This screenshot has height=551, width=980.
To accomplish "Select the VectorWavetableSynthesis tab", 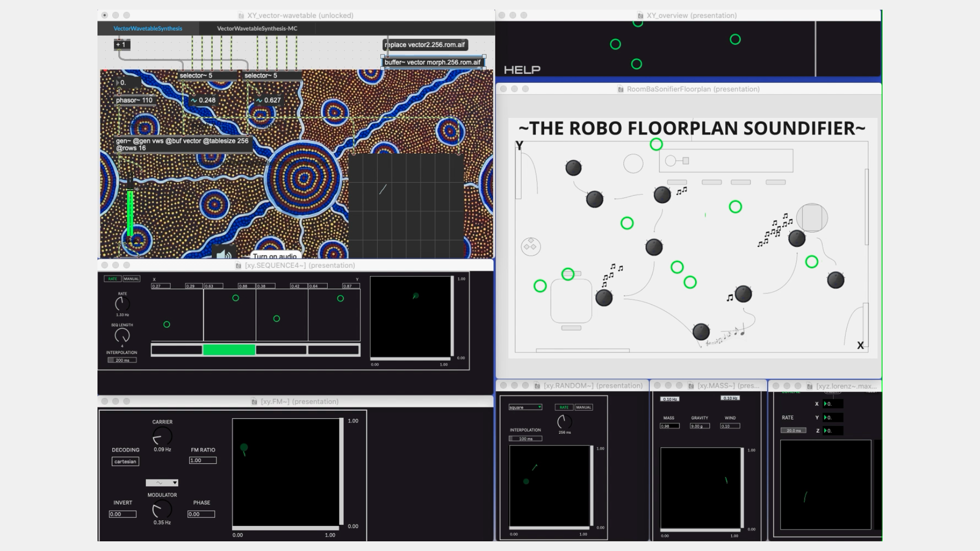I will coord(148,29).
